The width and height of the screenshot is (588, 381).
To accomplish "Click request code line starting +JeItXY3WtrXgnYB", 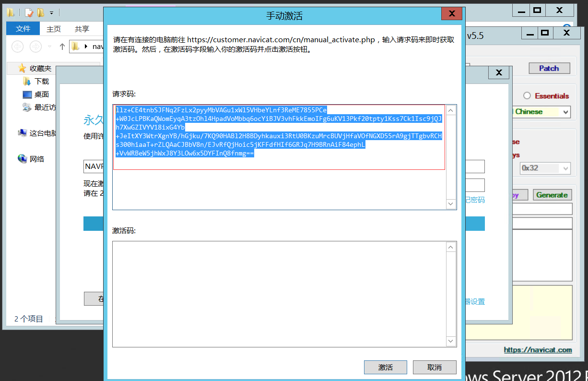I will (x=279, y=136).
